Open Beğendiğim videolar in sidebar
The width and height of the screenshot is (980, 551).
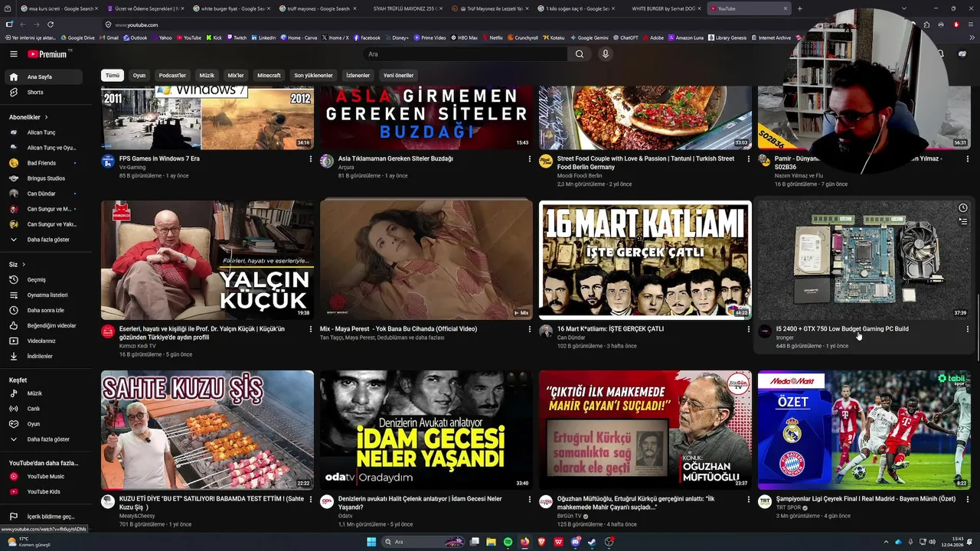tap(43, 326)
